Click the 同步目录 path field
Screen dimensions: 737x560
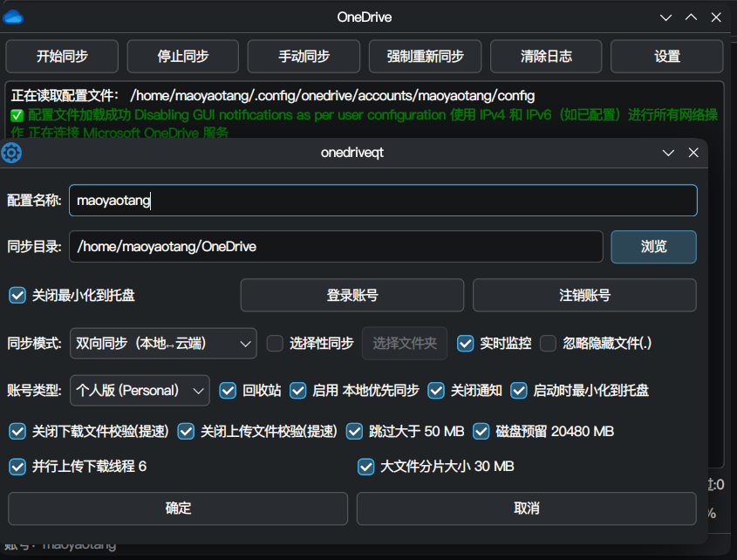point(336,246)
